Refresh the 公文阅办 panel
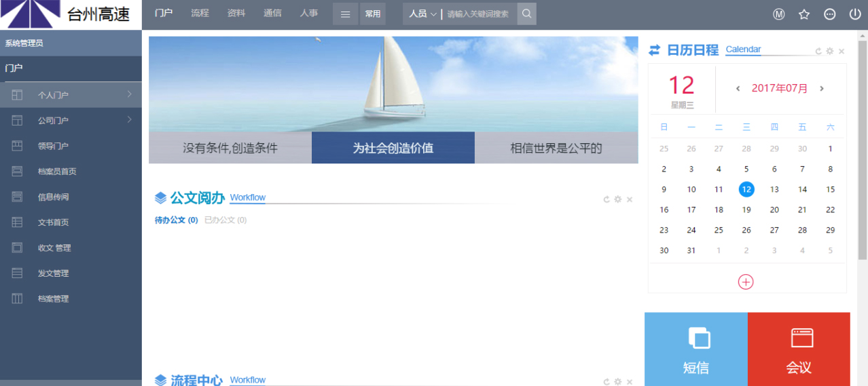The height and width of the screenshot is (386, 868). pyautogui.click(x=607, y=199)
